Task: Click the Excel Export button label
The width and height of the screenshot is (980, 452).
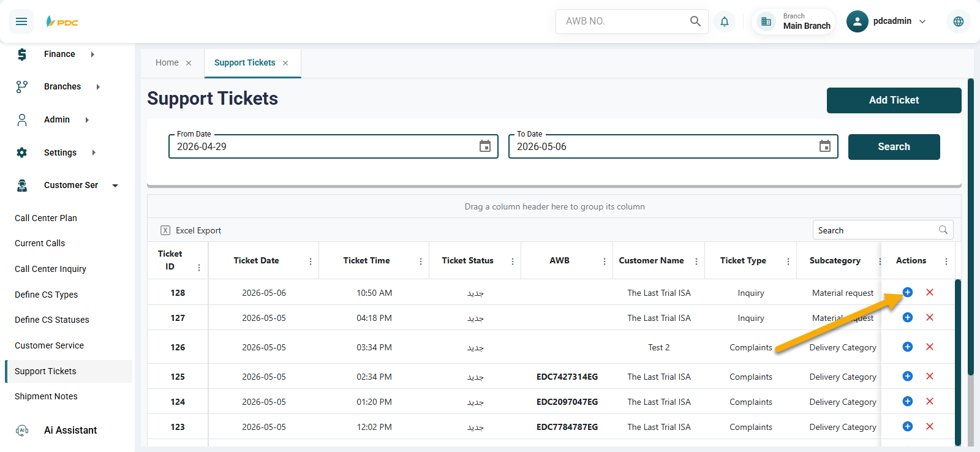Action: pos(198,230)
